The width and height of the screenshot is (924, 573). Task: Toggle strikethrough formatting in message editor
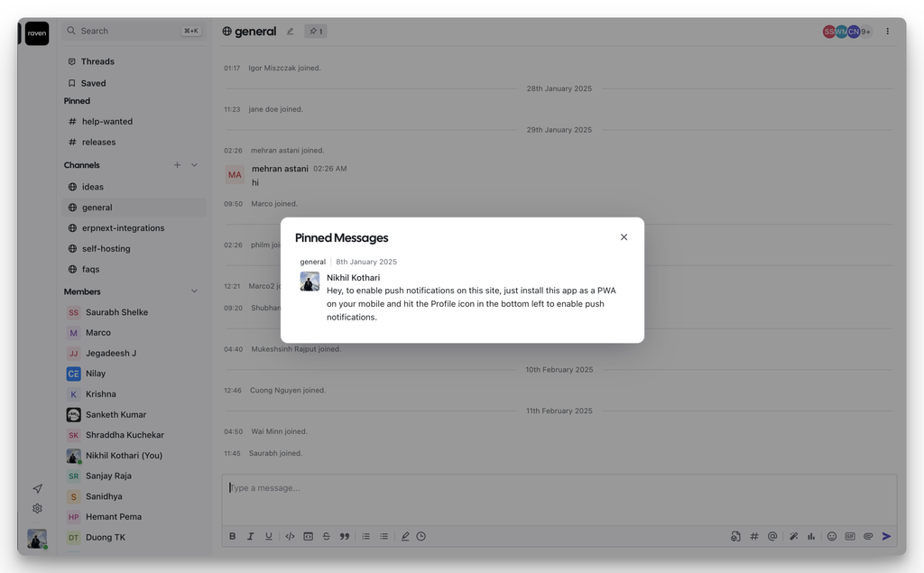point(326,536)
